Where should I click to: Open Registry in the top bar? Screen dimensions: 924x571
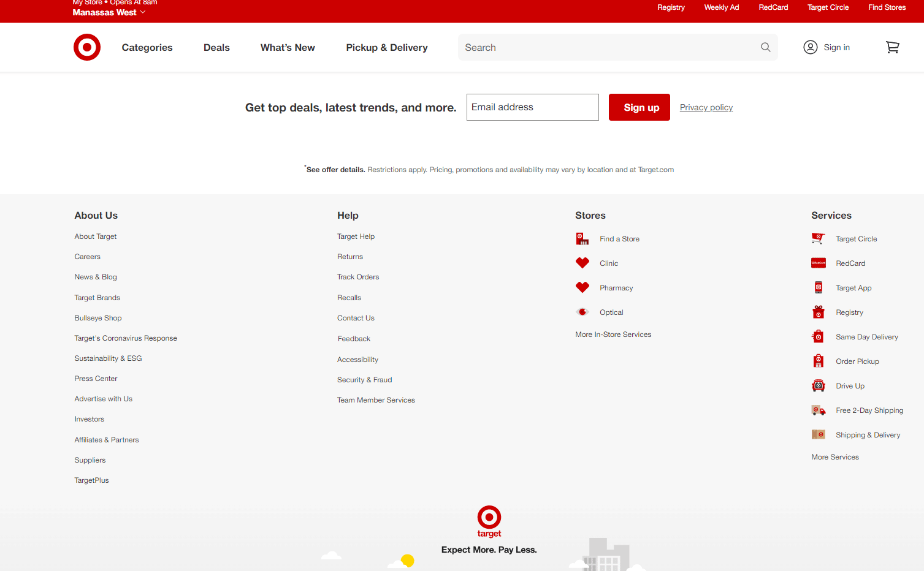click(x=671, y=7)
